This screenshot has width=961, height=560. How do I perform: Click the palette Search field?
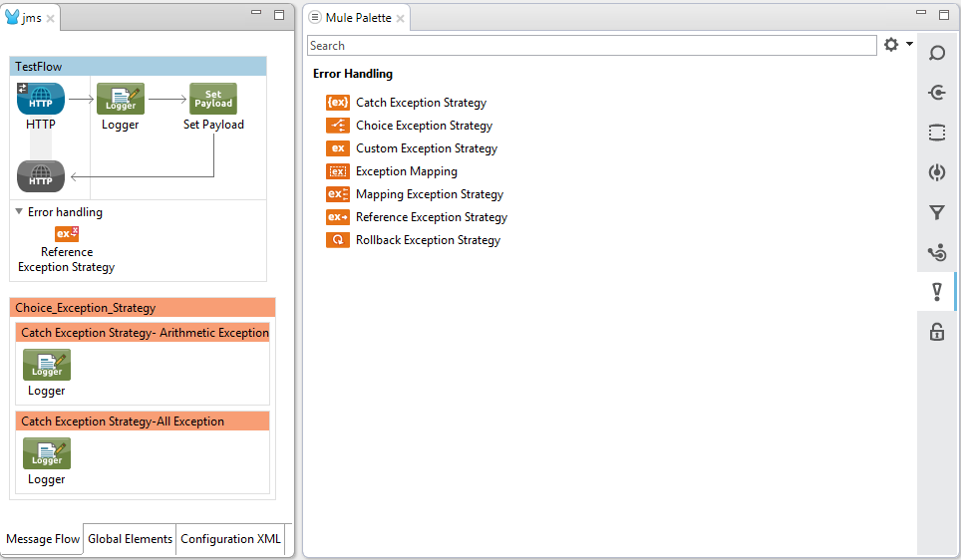pyautogui.click(x=592, y=46)
